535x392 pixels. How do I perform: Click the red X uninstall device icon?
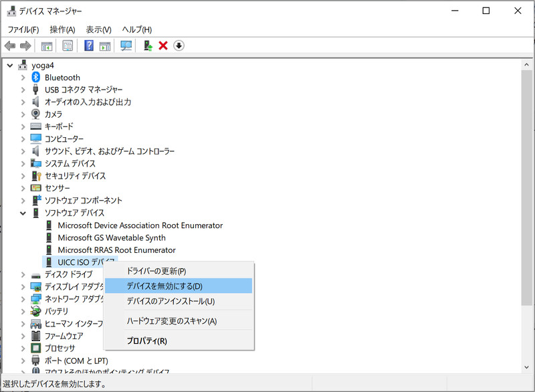coord(163,45)
